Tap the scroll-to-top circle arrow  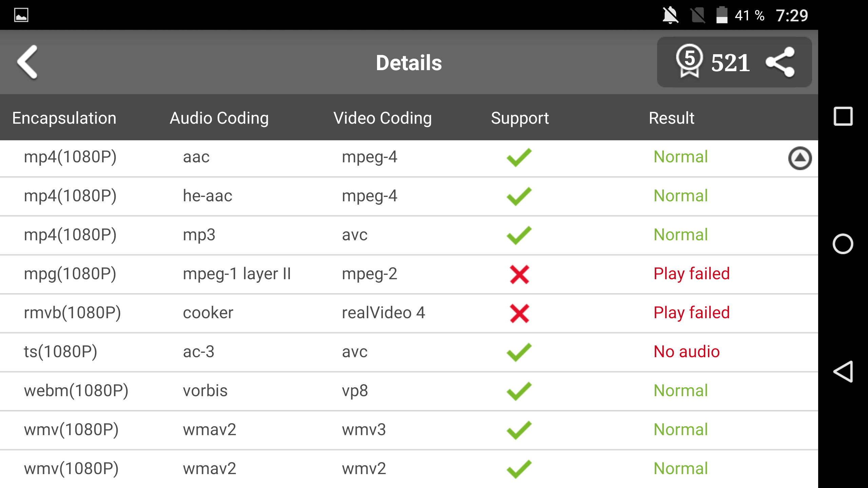800,158
